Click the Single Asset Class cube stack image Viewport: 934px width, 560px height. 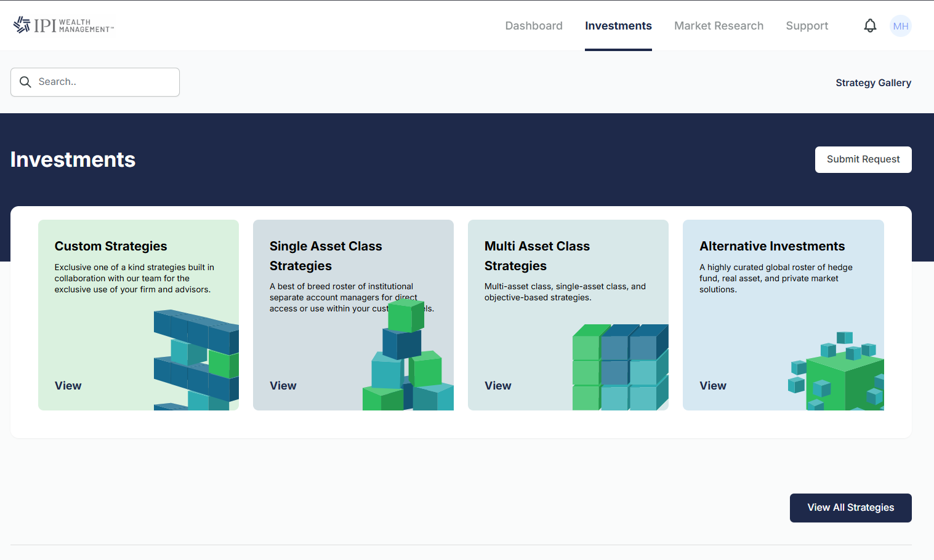click(408, 357)
